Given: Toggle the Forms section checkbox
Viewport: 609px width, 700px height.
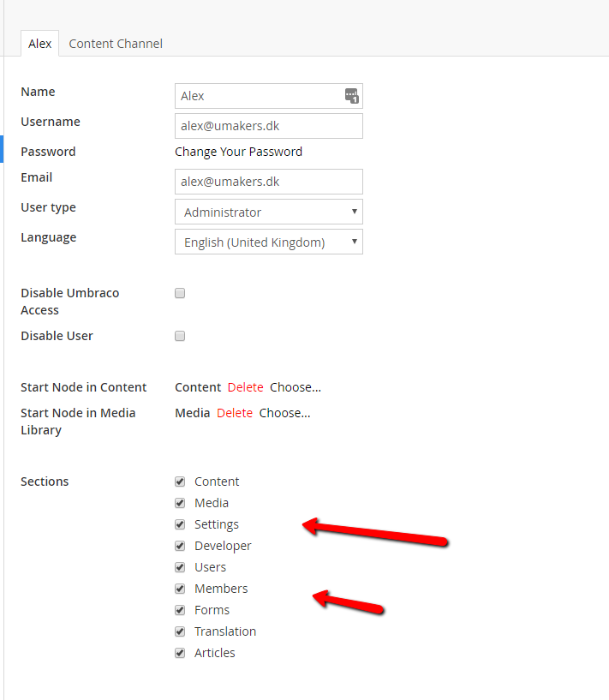Looking at the screenshot, I should click(180, 610).
